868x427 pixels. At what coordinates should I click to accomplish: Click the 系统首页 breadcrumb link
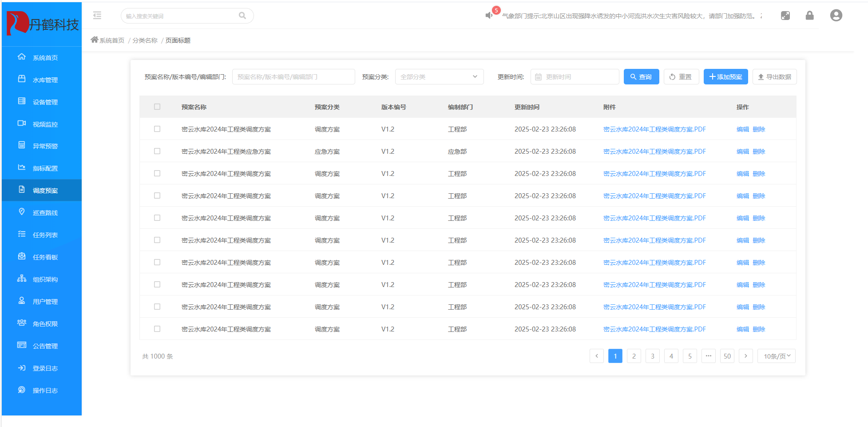pos(112,40)
